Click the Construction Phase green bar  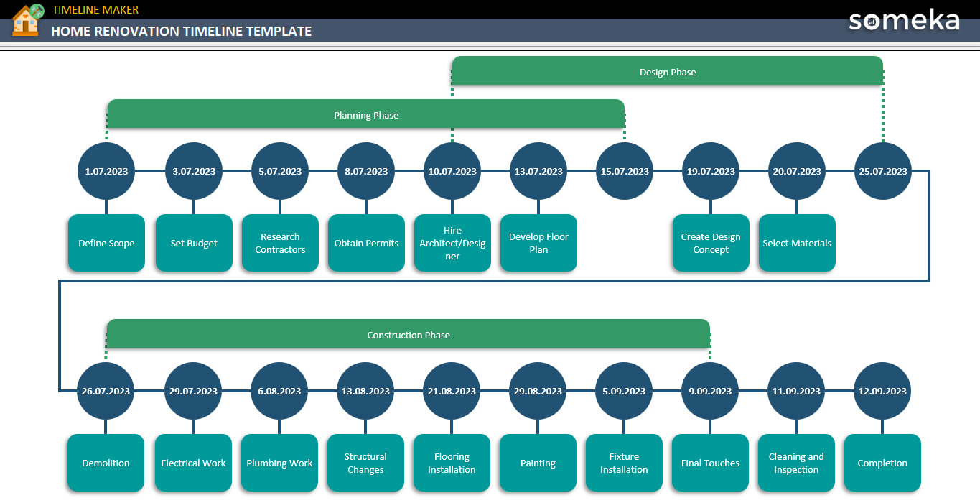point(409,334)
